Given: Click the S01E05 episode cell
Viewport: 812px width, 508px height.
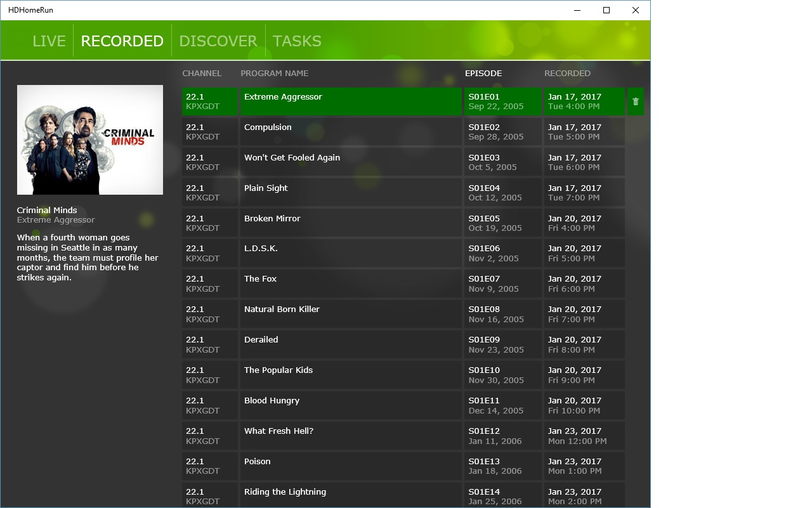Looking at the screenshot, I should [503, 223].
